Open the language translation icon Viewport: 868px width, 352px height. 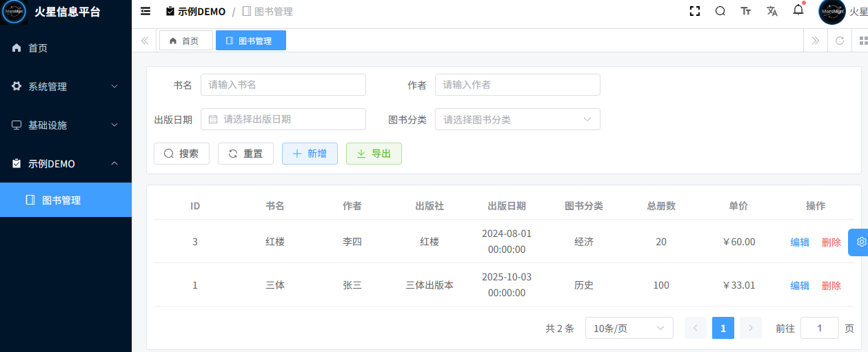coord(772,11)
